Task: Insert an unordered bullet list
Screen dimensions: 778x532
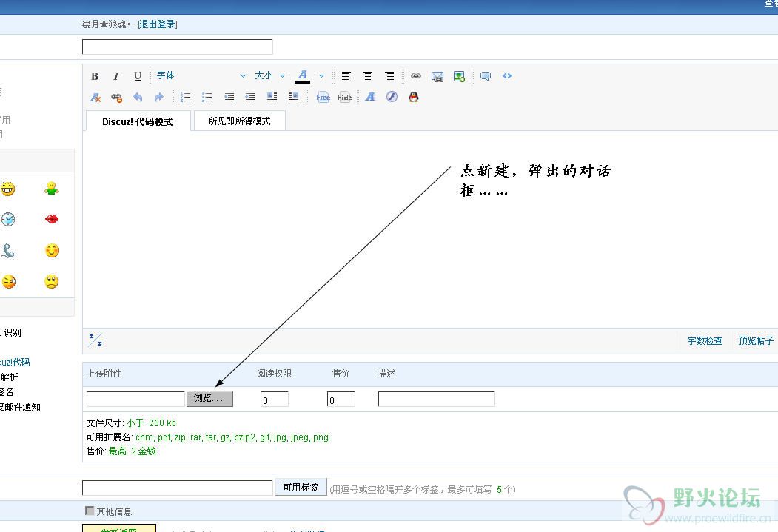Action: (207, 97)
